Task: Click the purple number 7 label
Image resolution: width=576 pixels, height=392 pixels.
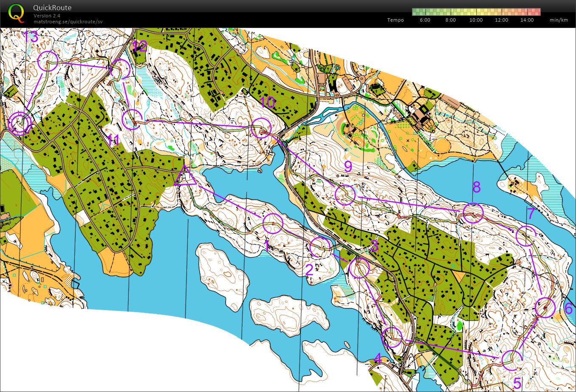Action: 531,214
